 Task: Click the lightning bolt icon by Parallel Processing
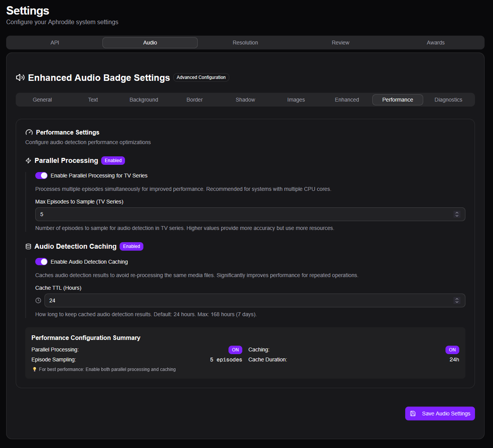[28, 161]
